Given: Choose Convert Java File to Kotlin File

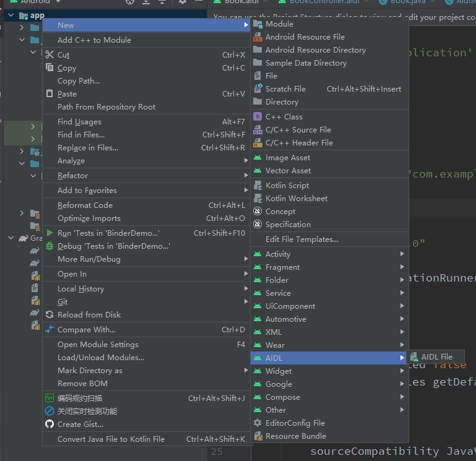Looking at the screenshot, I should pos(146,439).
